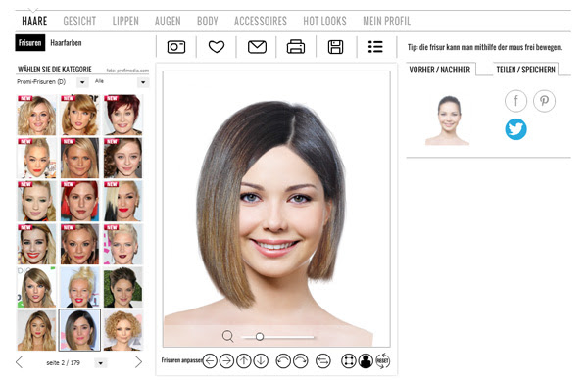
Task: Click the envelope email icon
Action: [x=257, y=47]
